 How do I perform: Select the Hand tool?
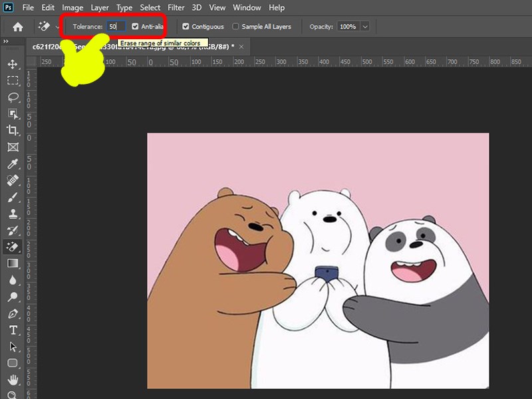(x=13, y=380)
